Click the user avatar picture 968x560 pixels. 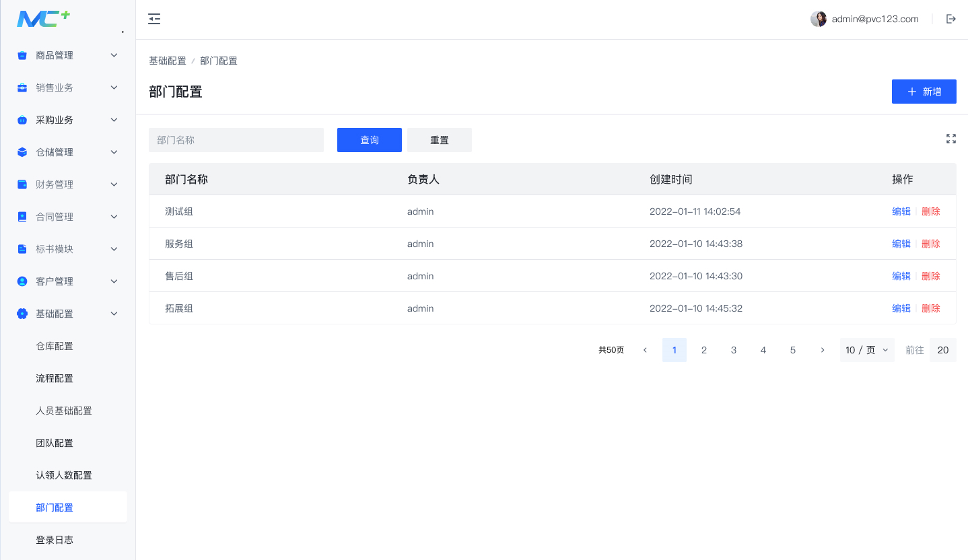pos(819,19)
